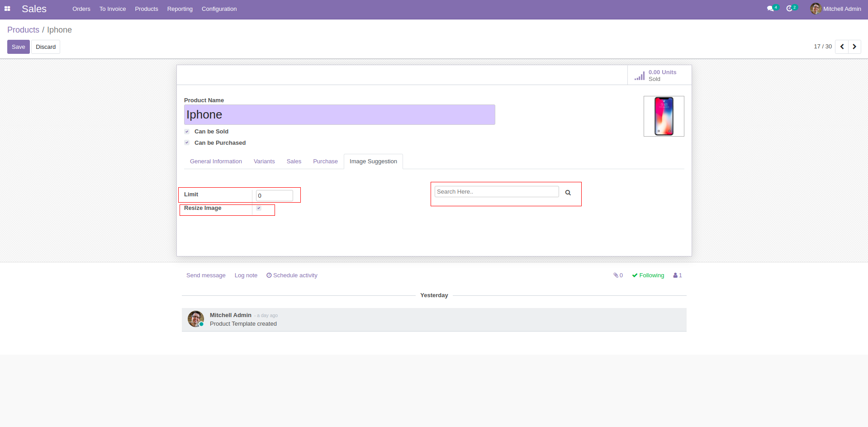The height and width of the screenshot is (427, 868).
Task: Switch to General Information tab
Action: tap(216, 161)
